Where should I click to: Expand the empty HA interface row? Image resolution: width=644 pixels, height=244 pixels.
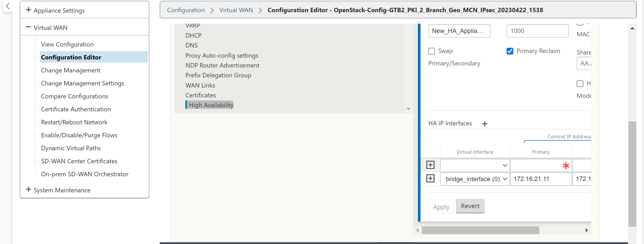[430, 165]
